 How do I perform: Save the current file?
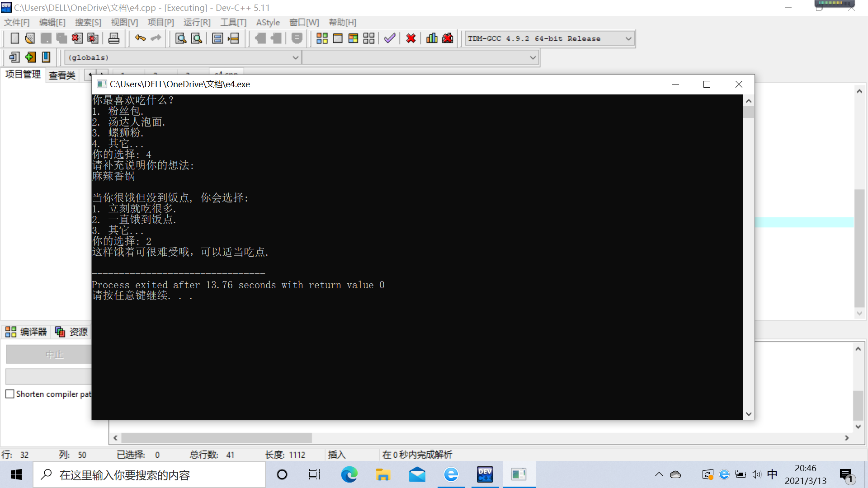point(46,38)
